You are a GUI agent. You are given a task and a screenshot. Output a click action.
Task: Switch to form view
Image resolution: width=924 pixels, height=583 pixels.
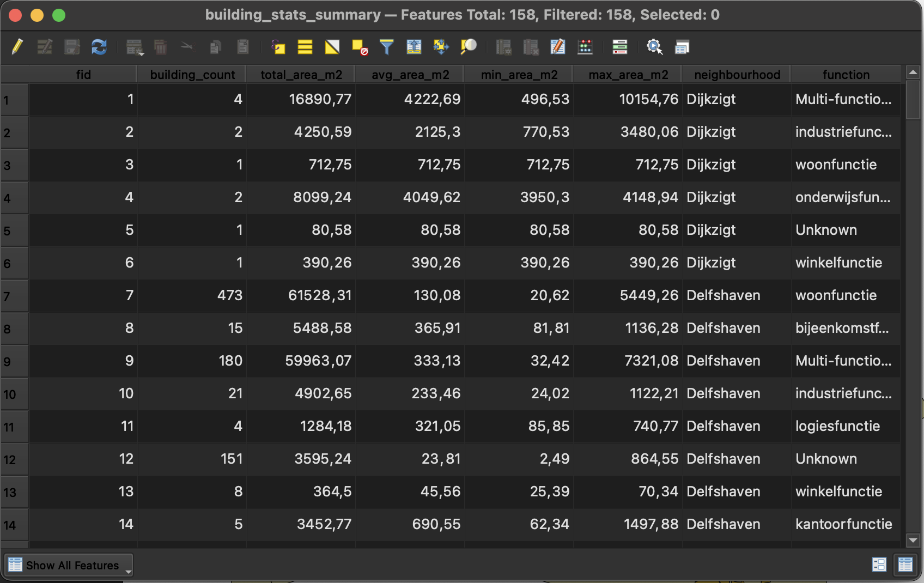coord(879,564)
